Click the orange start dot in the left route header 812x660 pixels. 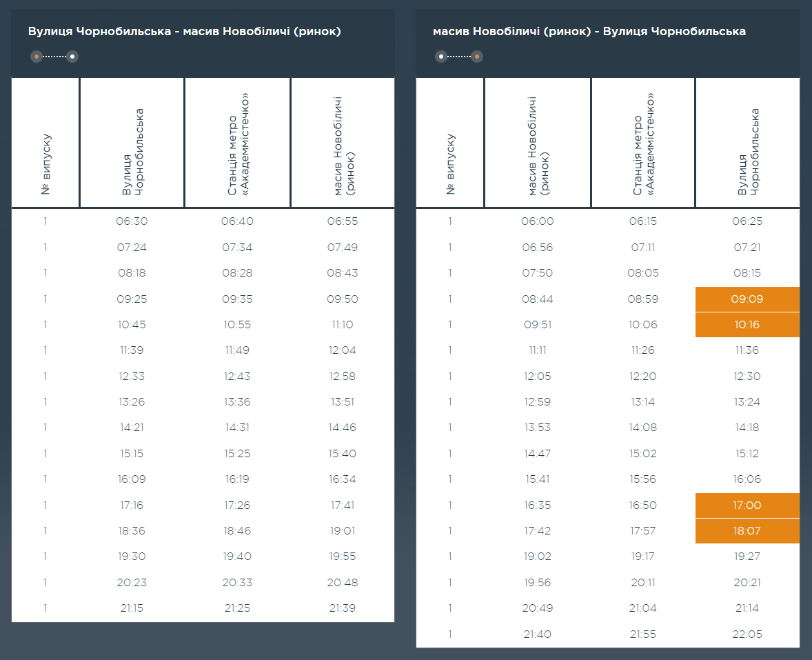37,57
